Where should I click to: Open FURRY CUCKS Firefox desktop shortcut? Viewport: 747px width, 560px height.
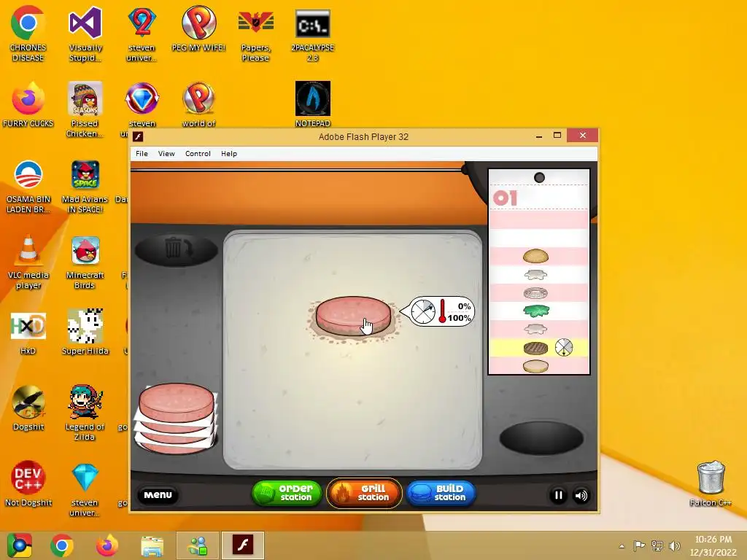(x=28, y=104)
